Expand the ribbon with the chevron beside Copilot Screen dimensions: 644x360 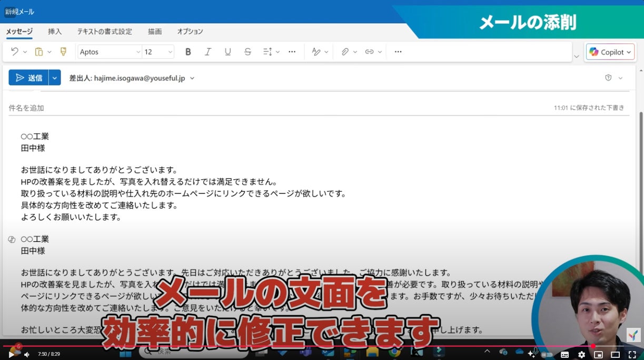(576, 56)
